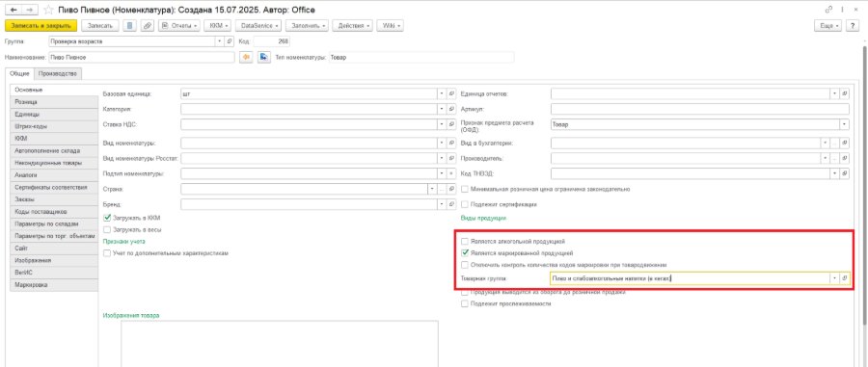Check Минимальная розничная цена ограничена законодательно
Image resolution: width=868 pixels, height=367 pixels.
(x=465, y=189)
